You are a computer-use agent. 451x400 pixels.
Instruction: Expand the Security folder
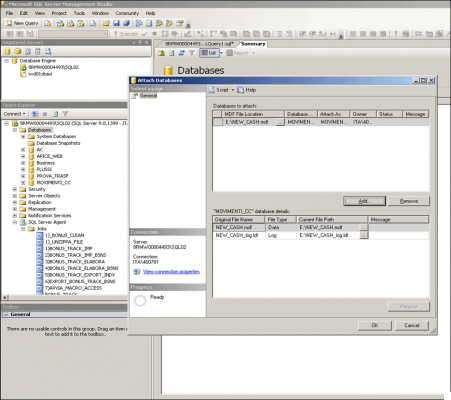coord(15,189)
